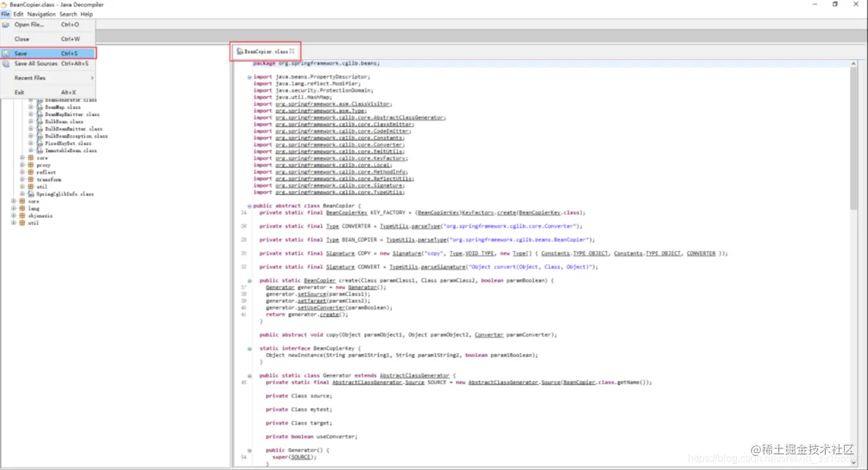Image resolution: width=868 pixels, height=470 pixels.
Task: Select the proxy package in tree
Action: 43,165
